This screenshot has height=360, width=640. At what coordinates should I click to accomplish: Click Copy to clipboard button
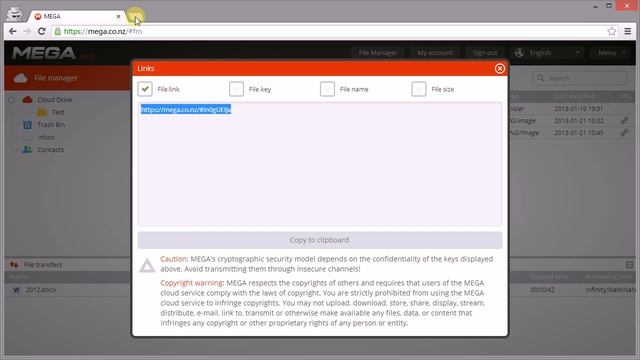coord(320,240)
